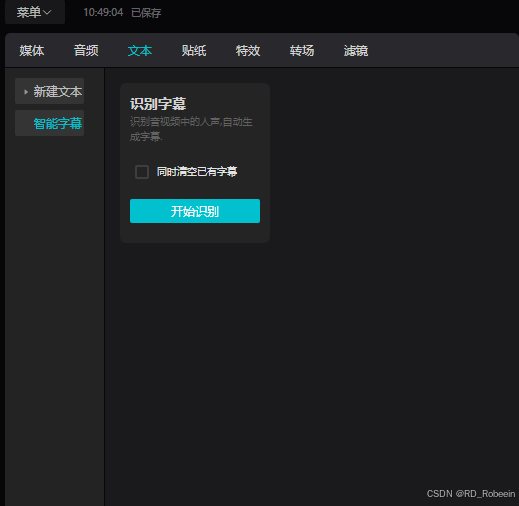
Task: Click the 识别音视频中的人声 description text
Action: point(191,129)
